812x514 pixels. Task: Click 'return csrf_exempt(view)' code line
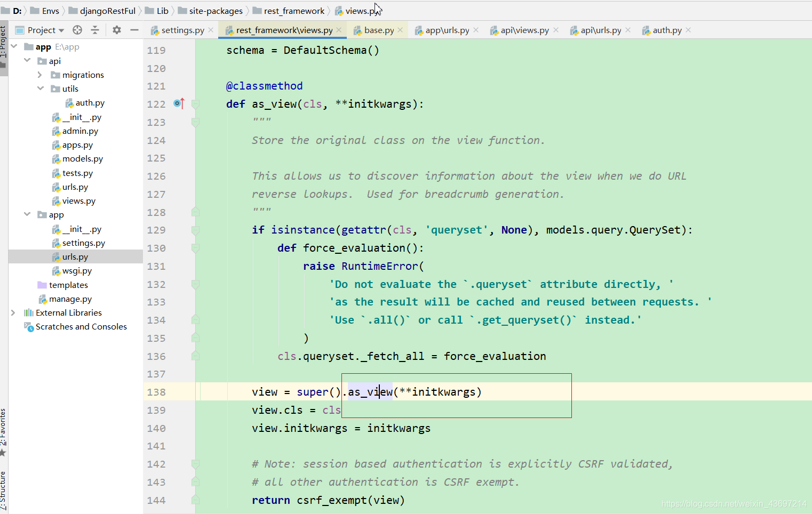(x=328, y=500)
